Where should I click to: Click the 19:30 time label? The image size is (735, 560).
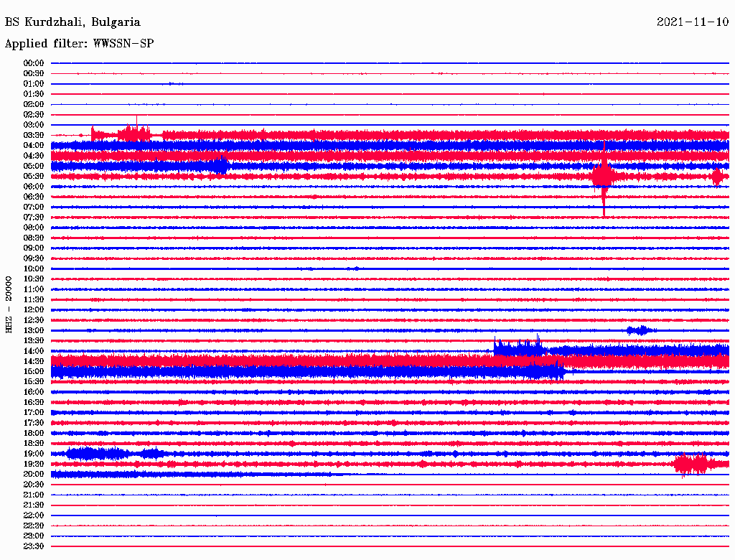pos(34,464)
